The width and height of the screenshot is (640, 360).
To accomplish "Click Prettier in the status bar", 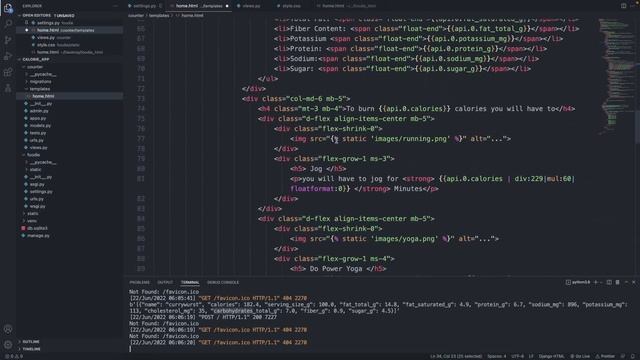I will 605,356.
